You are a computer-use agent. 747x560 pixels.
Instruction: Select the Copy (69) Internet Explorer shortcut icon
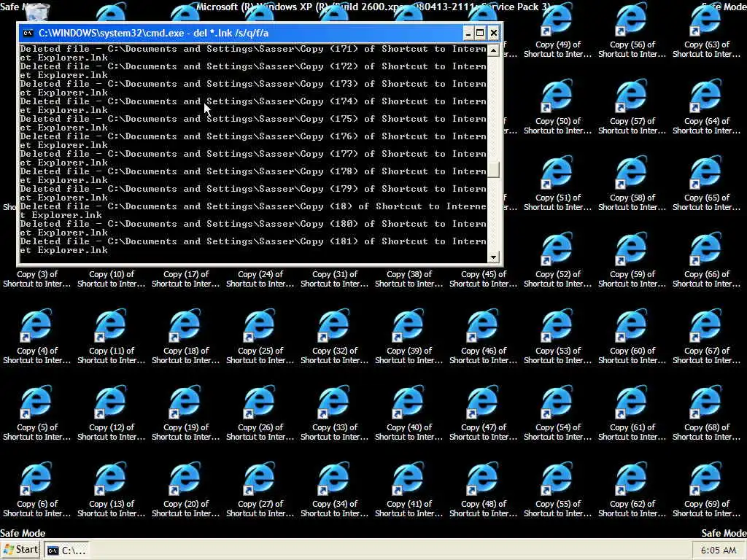pyautogui.click(x=706, y=479)
